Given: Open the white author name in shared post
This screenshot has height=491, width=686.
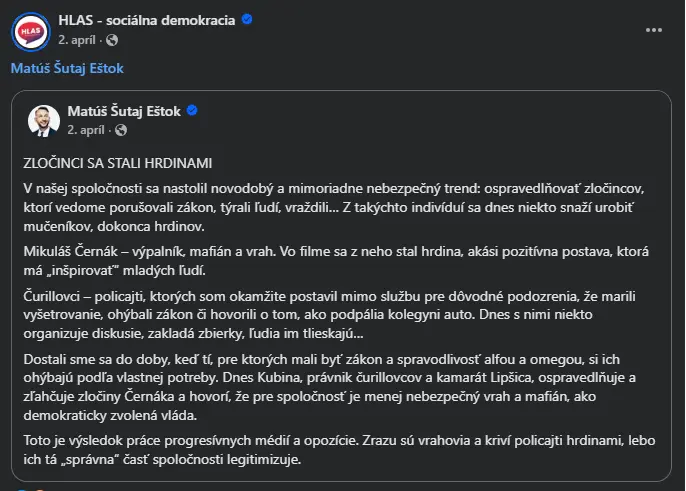Looking at the screenshot, I should [123, 110].
